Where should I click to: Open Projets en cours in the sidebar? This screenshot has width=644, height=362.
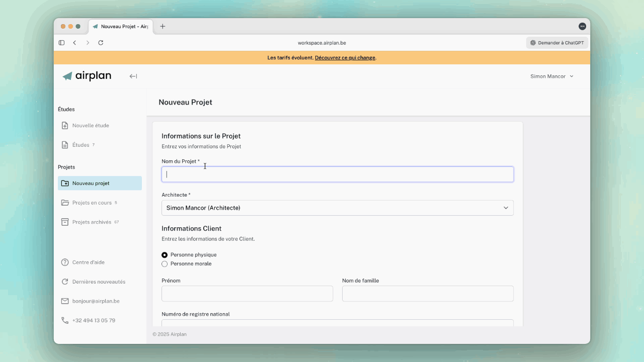pos(100,203)
